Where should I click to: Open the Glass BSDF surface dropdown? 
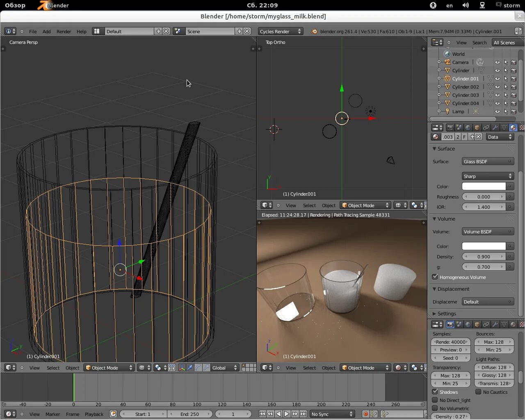click(x=488, y=162)
